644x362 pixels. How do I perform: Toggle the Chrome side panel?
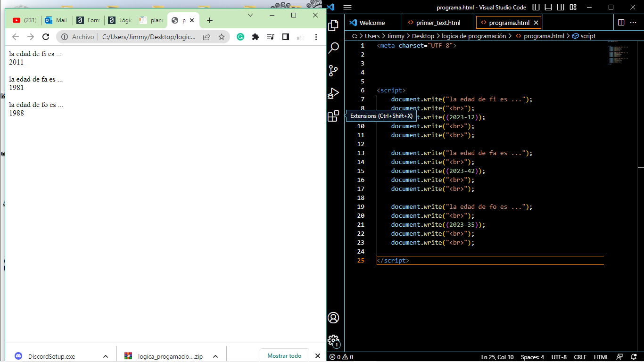286,37
